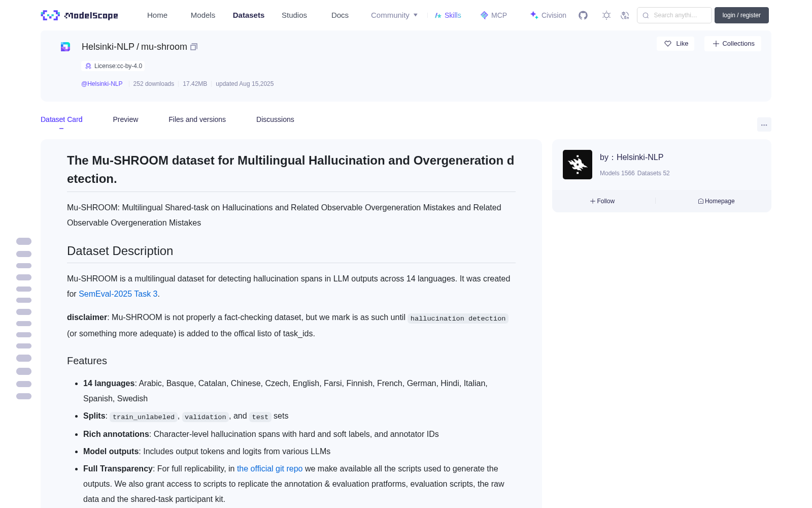Click the login / register button
812x508 pixels.
(x=741, y=15)
